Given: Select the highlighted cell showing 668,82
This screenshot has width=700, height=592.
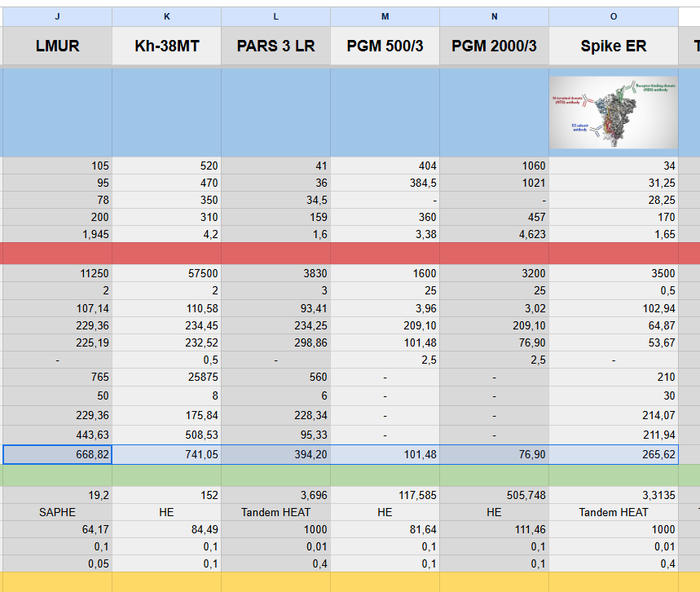Looking at the screenshot, I should [57, 455].
